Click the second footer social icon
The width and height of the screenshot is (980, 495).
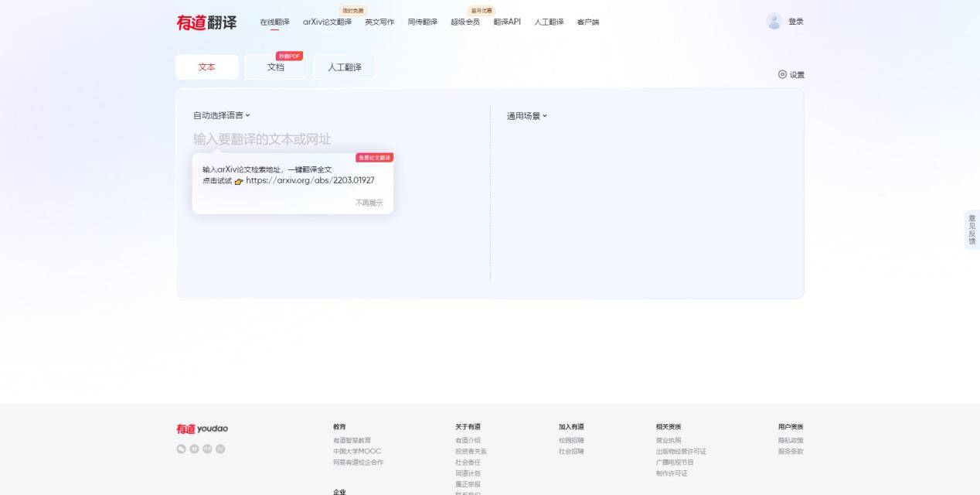coord(194,449)
